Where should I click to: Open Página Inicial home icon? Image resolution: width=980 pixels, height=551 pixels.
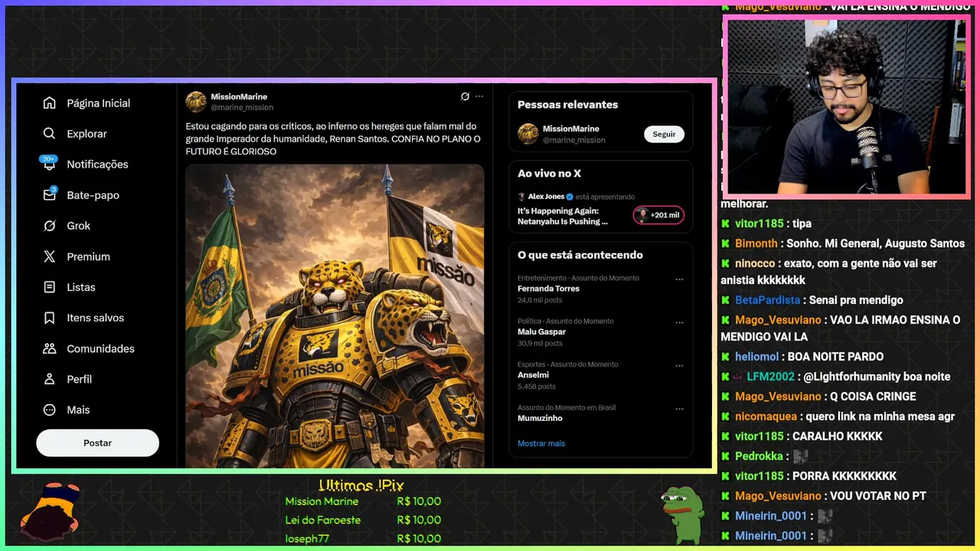tap(50, 103)
